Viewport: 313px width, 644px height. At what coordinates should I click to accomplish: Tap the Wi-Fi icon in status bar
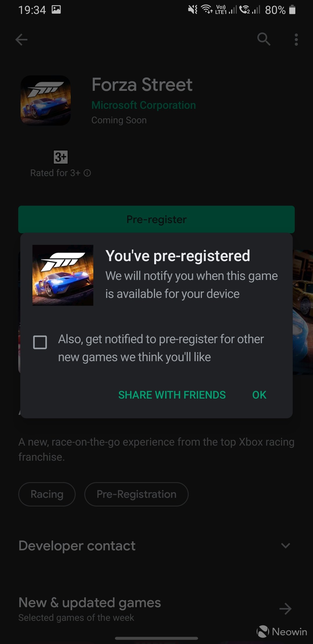[207, 9]
